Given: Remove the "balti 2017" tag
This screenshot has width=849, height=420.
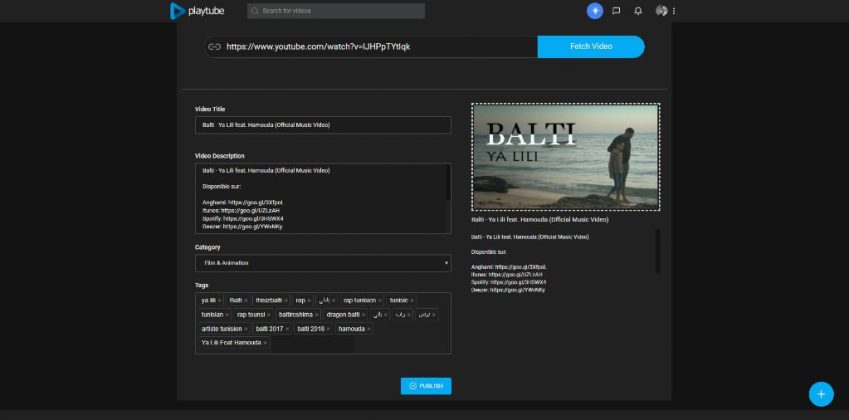Looking at the screenshot, I should pyautogui.click(x=287, y=329).
